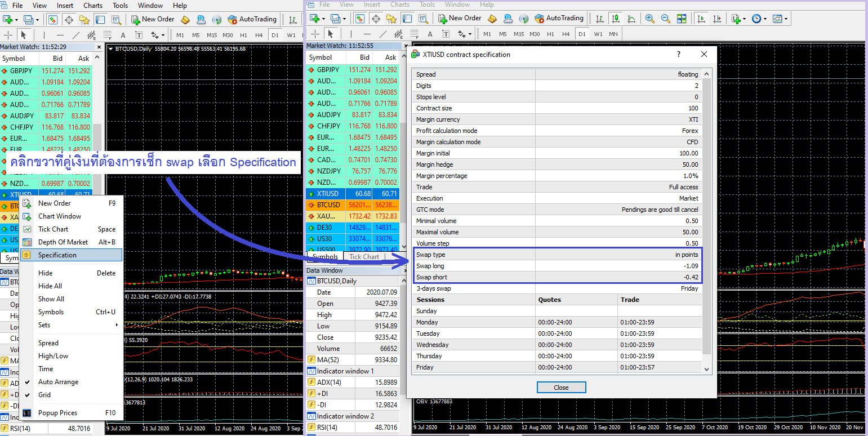
Task: Switch to the Tick Chart tab
Action: coord(364,257)
